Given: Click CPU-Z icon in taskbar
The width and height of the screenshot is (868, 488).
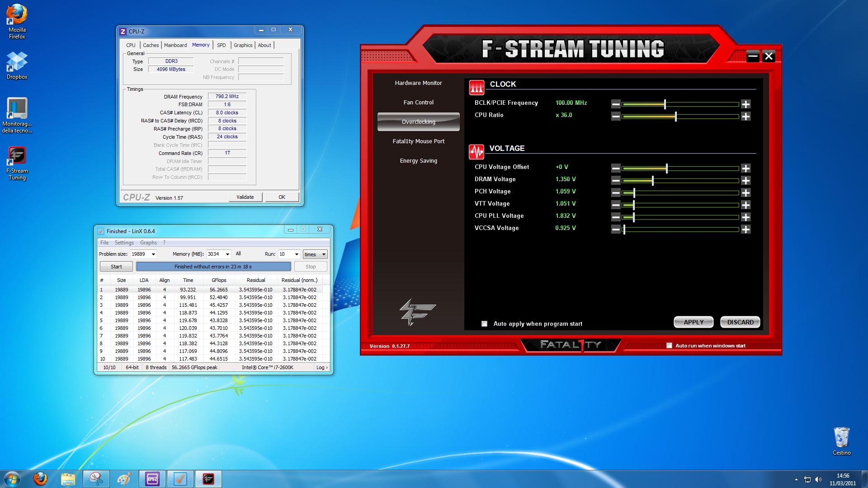Looking at the screenshot, I should (152, 479).
